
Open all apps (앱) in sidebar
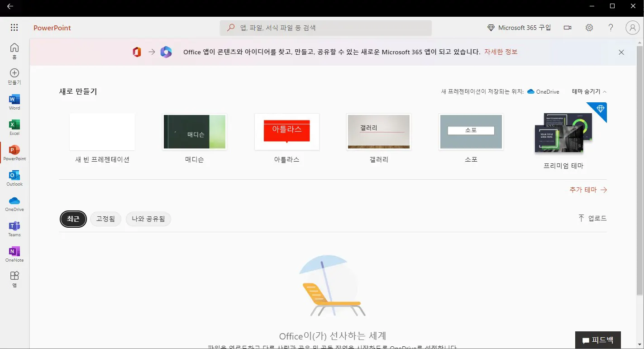click(14, 279)
